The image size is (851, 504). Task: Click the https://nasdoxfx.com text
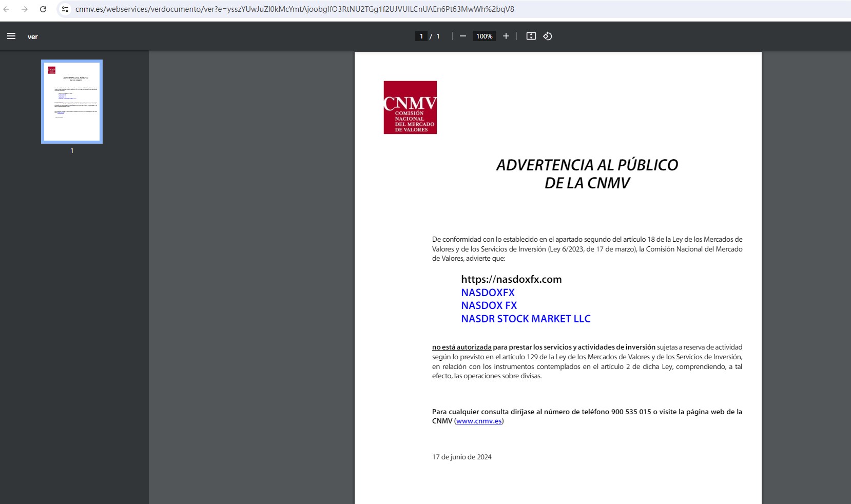tap(511, 279)
